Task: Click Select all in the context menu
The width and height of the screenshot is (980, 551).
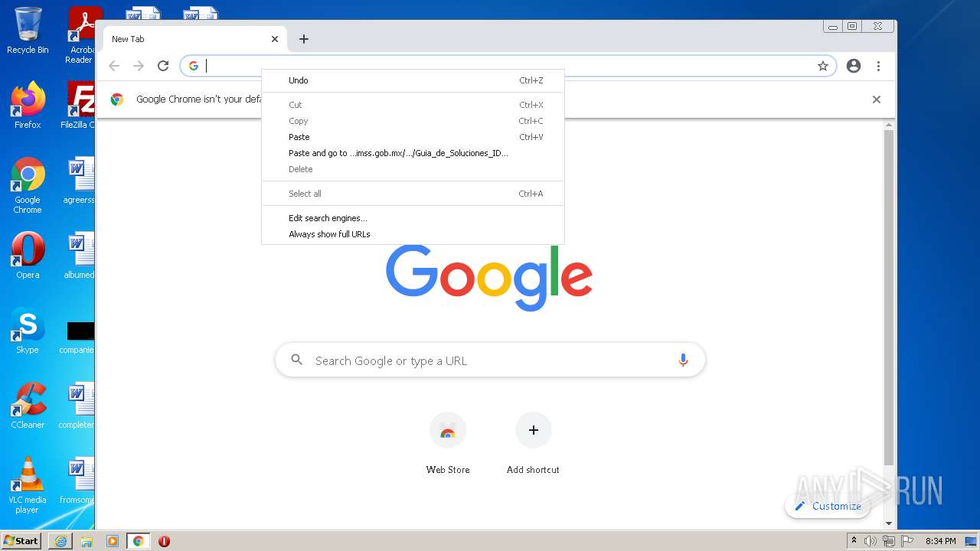Action: pyautogui.click(x=413, y=194)
